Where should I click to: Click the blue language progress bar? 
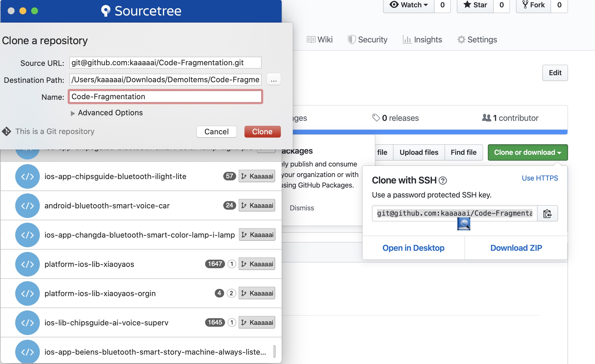pos(430,132)
